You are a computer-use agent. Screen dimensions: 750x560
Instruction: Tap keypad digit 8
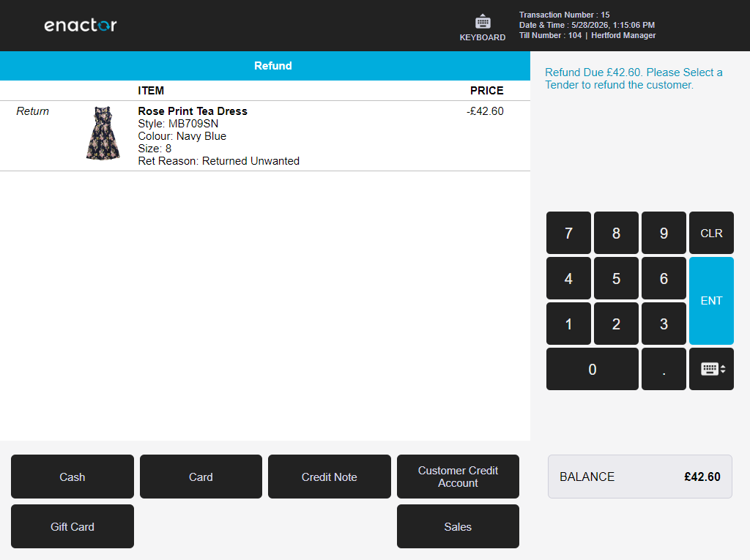pyautogui.click(x=616, y=233)
